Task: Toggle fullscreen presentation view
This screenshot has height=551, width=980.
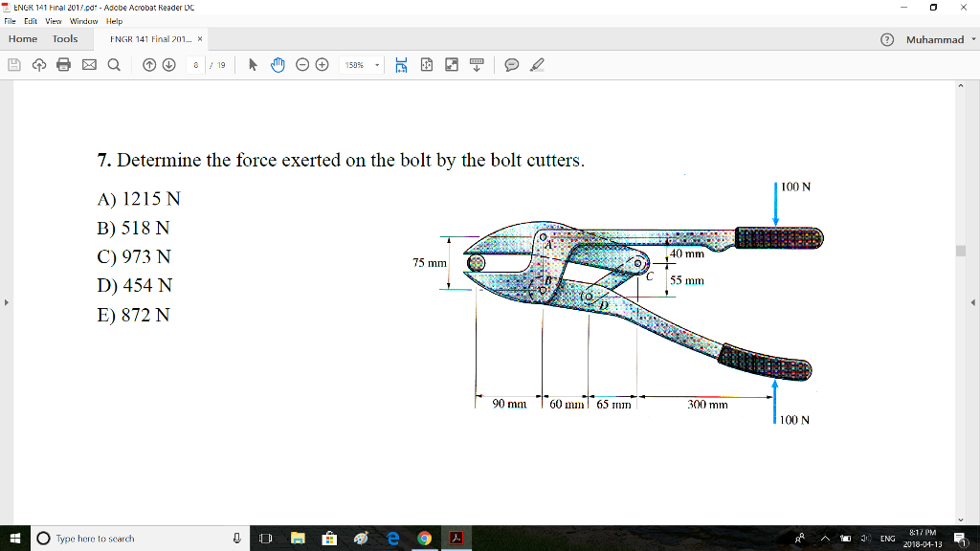Action: 451,64
